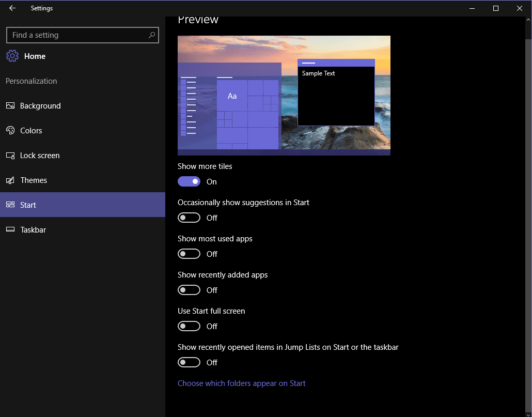Select the Themes brush icon

pos(11,180)
